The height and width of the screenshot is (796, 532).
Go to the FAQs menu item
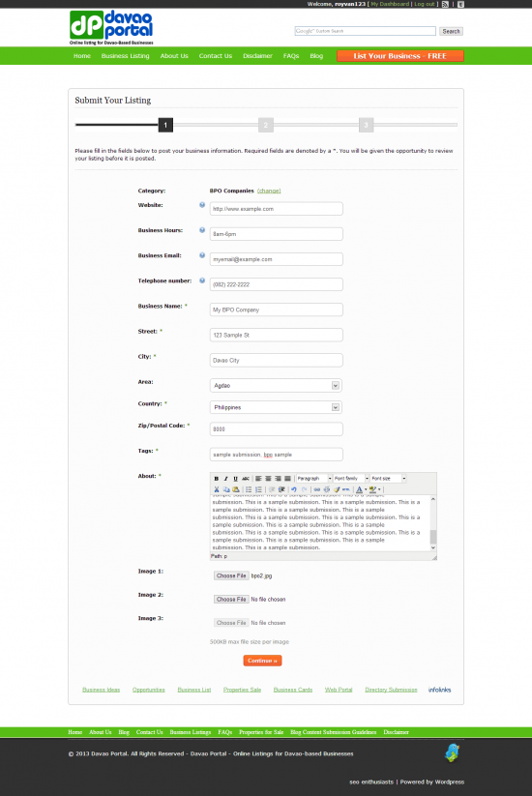click(291, 56)
